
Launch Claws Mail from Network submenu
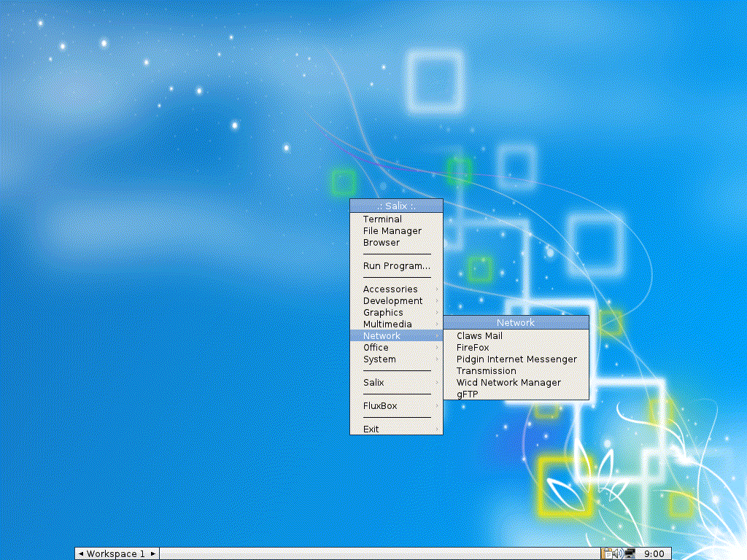tap(516, 335)
